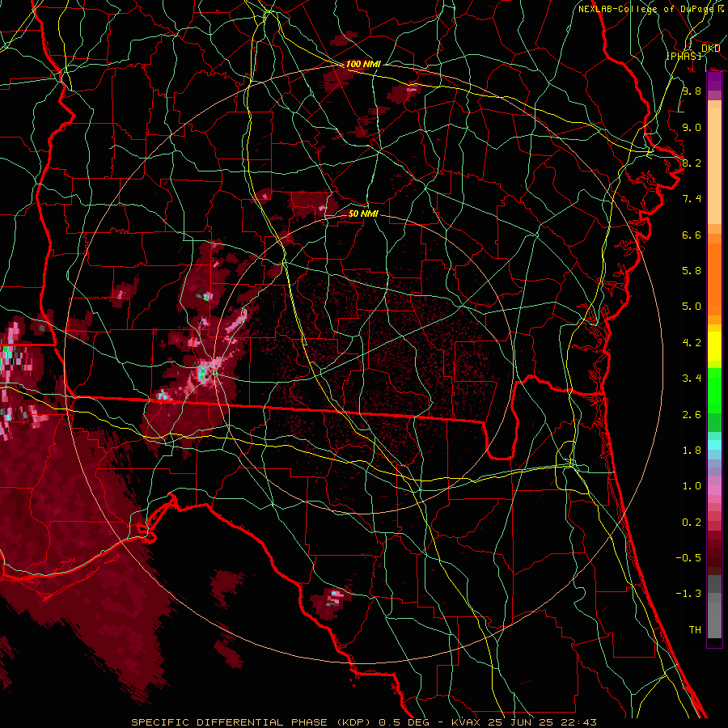
Task: Click the 5.0 scale value
Action: click(x=692, y=307)
